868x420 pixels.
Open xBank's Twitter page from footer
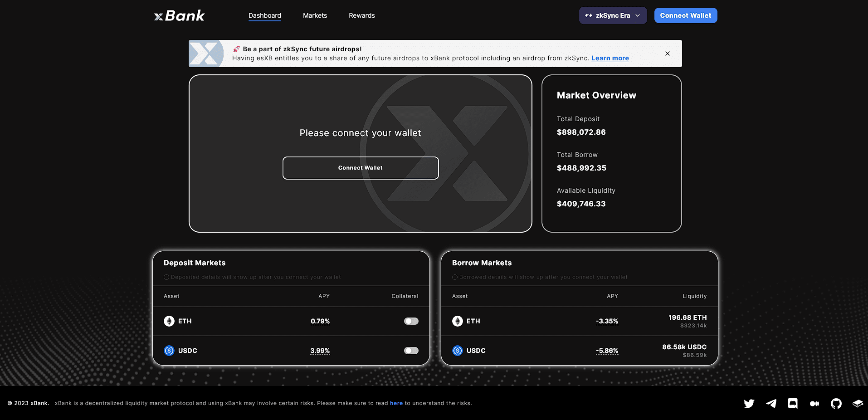click(749, 403)
